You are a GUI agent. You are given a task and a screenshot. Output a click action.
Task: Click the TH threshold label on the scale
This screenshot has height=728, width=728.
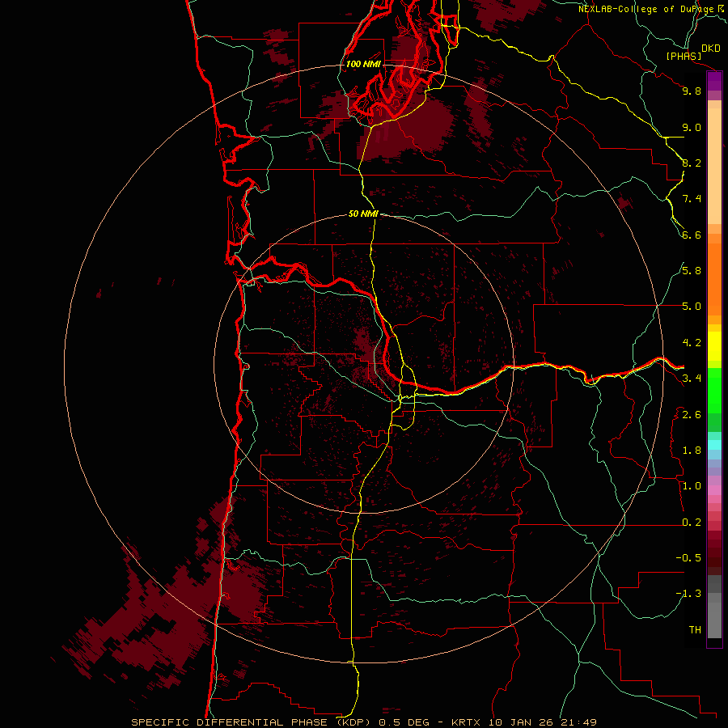click(x=695, y=630)
